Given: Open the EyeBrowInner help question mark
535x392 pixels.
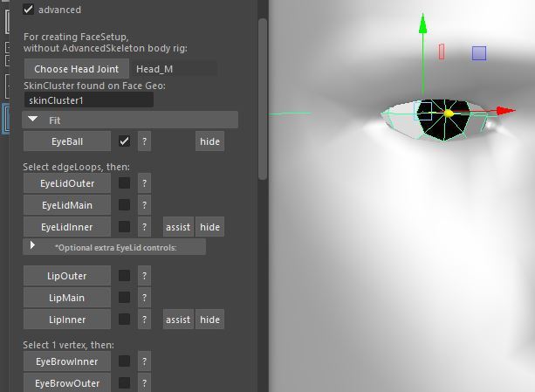Looking at the screenshot, I should (144, 361).
